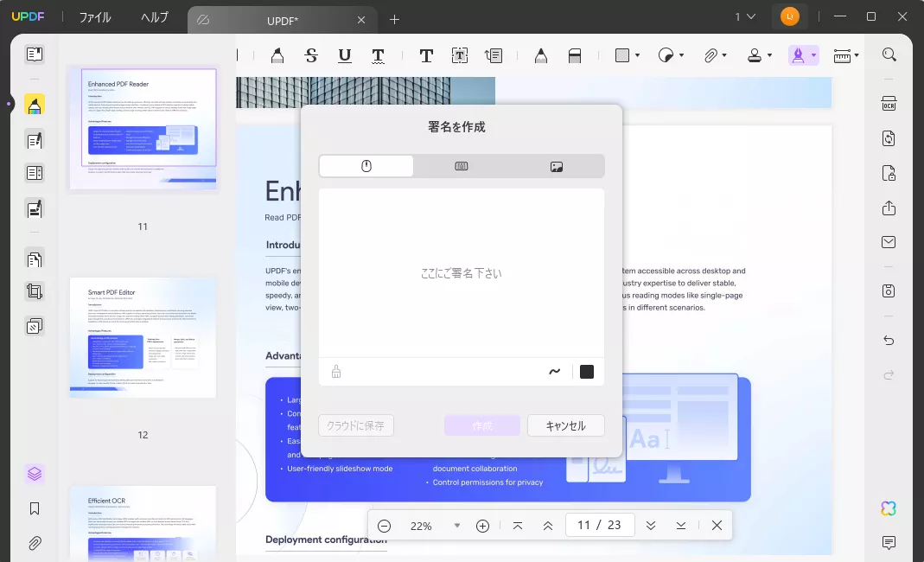
Task: Undo the last action in right sidebar
Action: pyautogui.click(x=889, y=341)
